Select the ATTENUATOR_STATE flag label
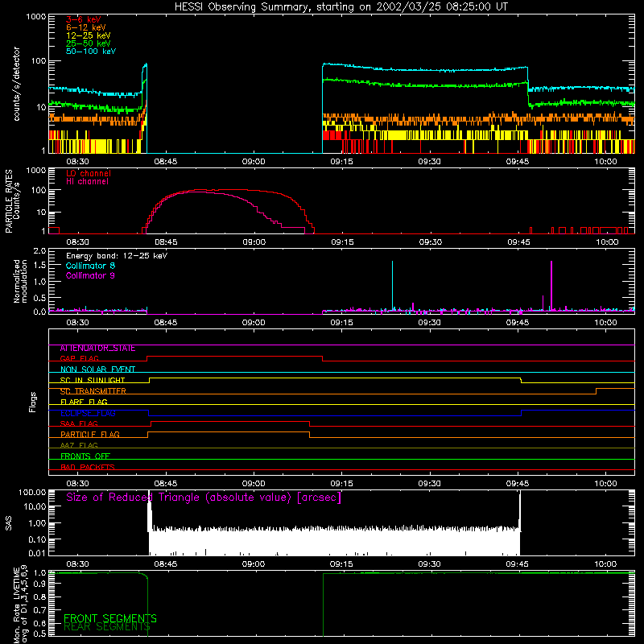Screen dimensions: 644x644 click(x=97, y=349)
